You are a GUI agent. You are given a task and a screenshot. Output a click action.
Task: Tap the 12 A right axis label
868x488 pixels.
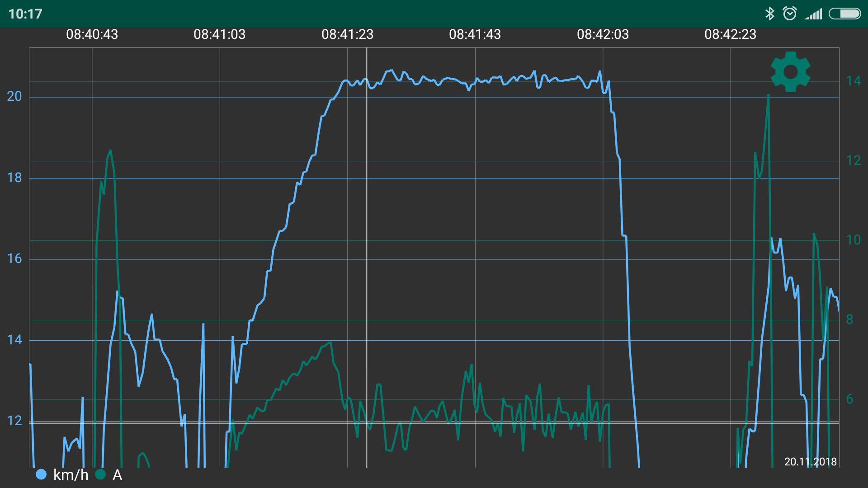854,160
